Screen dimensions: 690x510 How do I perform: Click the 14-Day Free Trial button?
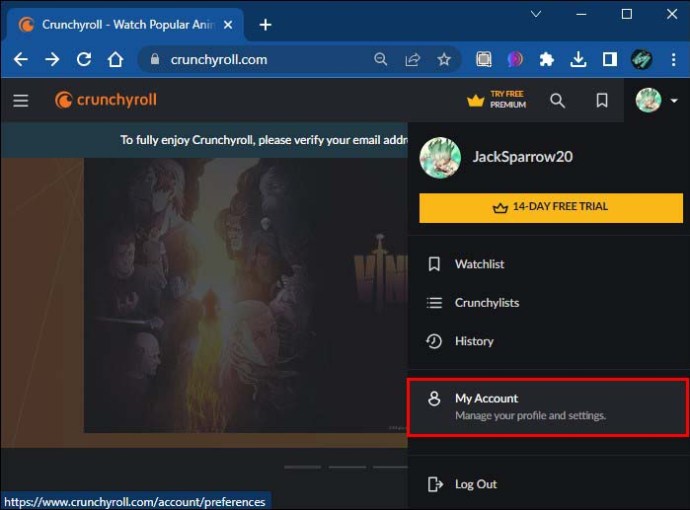pyautogui.click(x=550, y=207)
